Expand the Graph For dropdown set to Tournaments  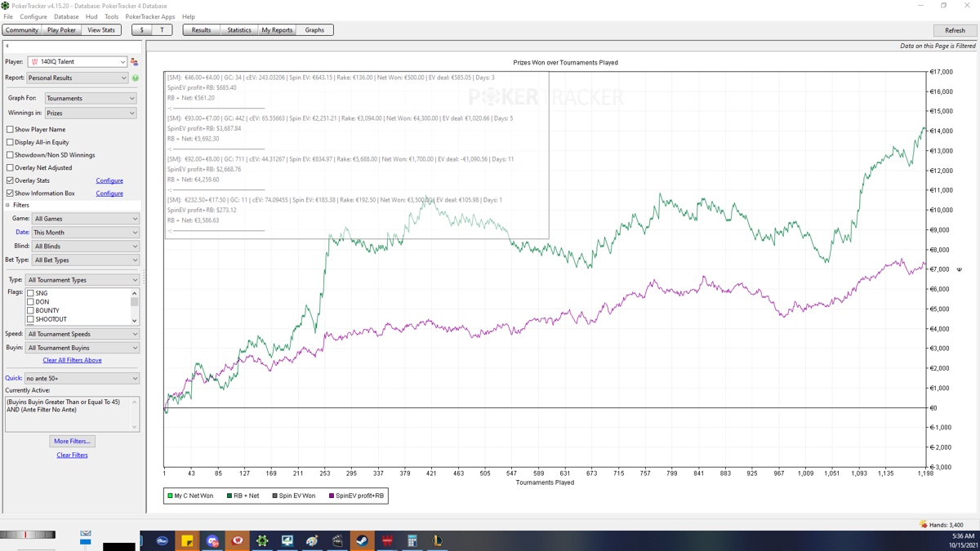pyautogui.click(x=90, y=98)
